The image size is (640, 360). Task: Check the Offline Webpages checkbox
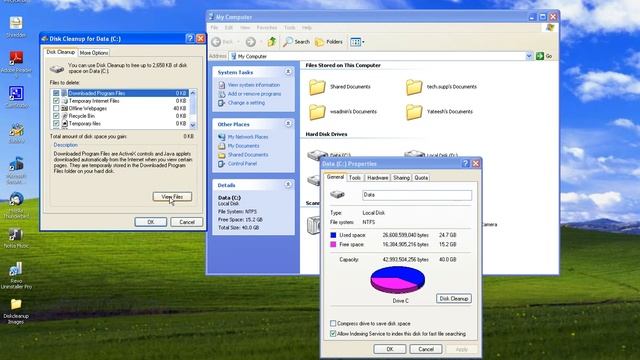pyautogui.click(x=56, y=109)
